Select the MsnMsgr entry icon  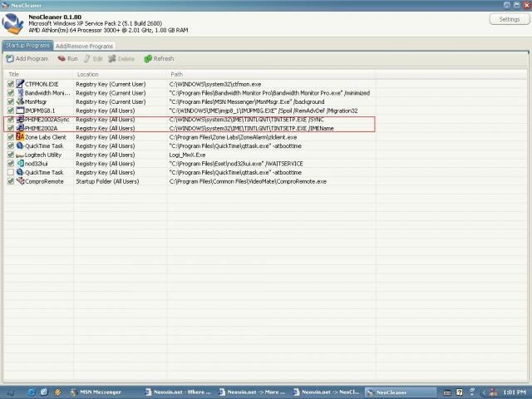[x=20, y=101]
